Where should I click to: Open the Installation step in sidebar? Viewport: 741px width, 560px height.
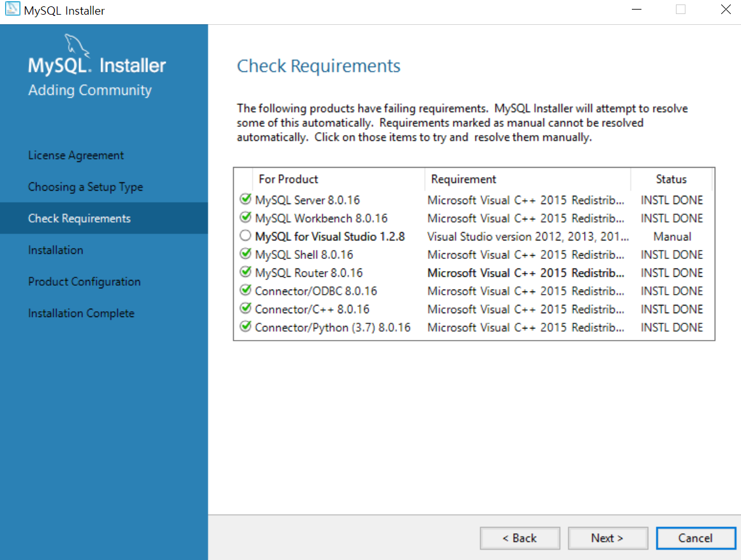pos(56,250)
